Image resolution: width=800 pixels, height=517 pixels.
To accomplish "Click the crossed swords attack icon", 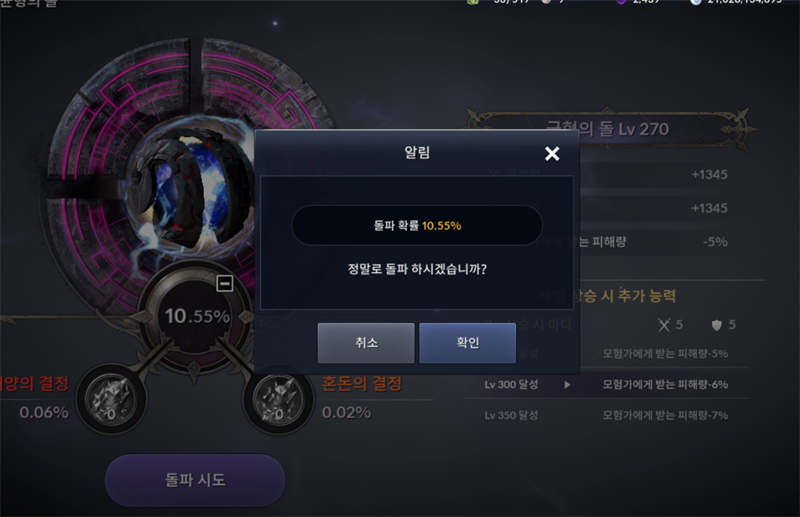I will pyautogui.click(x=664, y=325).
